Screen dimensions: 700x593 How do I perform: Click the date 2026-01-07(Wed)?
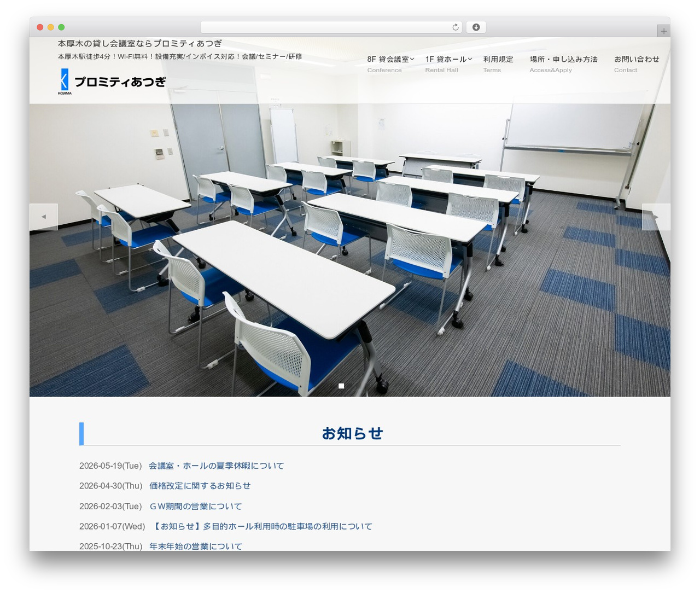(112, 526)
